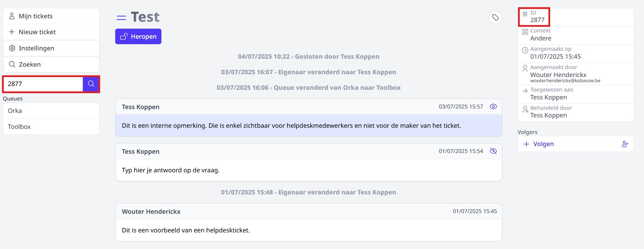This screenshot has width=644, height=249.
Task: Click the ticket search field containing 2877
Action: click(x=43, y=84)
